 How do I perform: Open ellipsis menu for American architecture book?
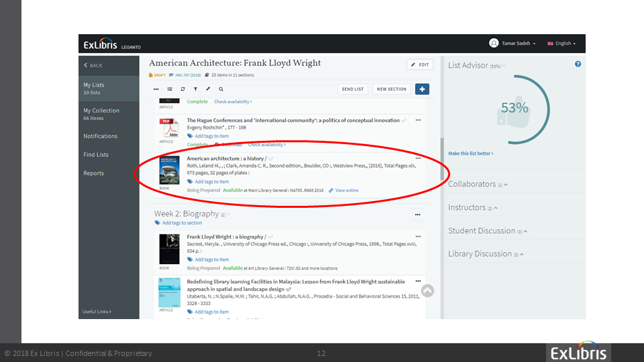pos(418,158)
